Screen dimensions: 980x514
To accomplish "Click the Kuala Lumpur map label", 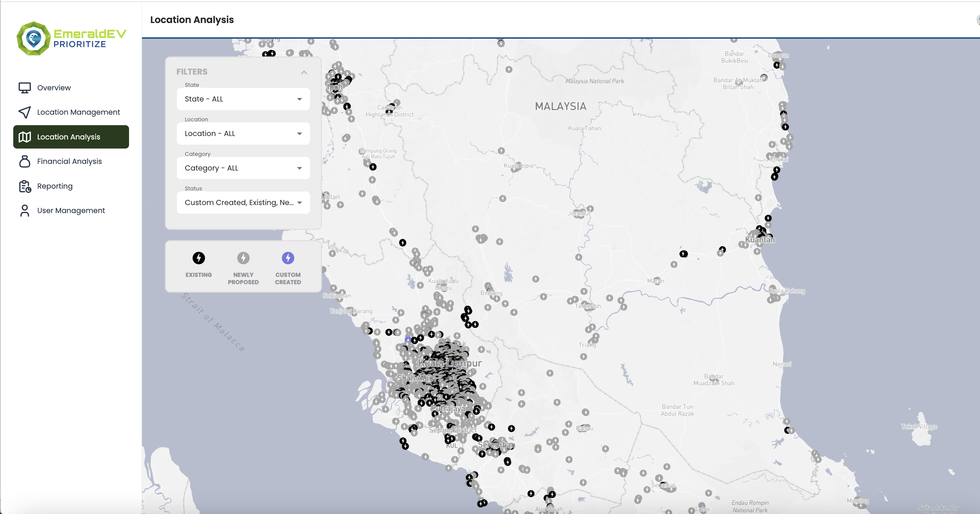I will [x=450, y=363].
